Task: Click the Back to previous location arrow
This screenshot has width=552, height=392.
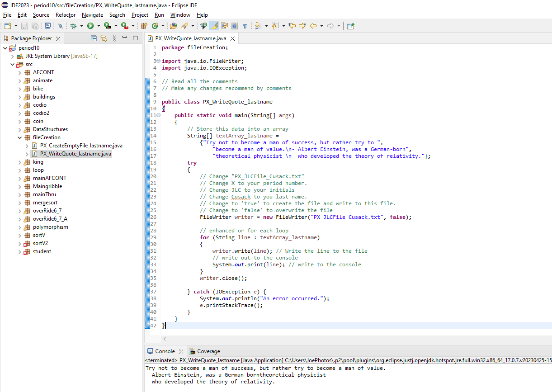Action: 313,26
